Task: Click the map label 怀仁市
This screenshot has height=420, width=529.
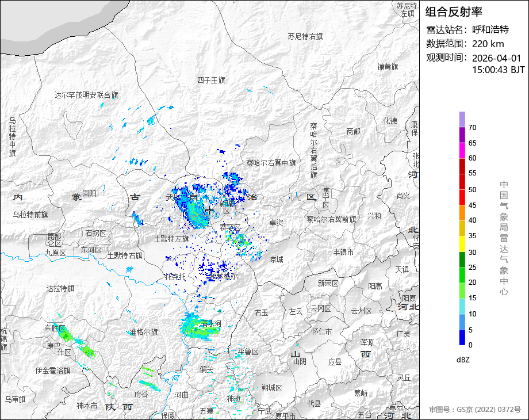Action: (x=321, y=331)
